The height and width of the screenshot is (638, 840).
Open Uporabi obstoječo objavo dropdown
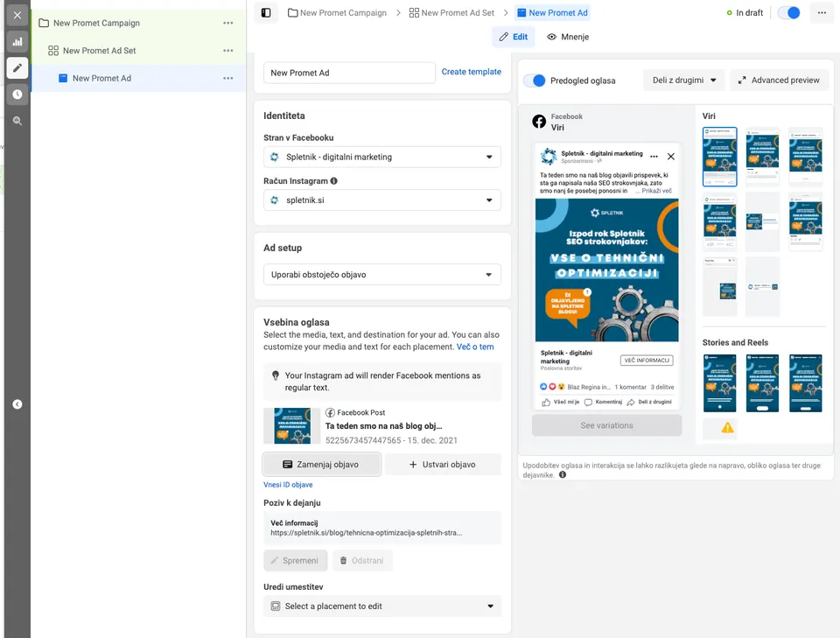tap(382, 275)
